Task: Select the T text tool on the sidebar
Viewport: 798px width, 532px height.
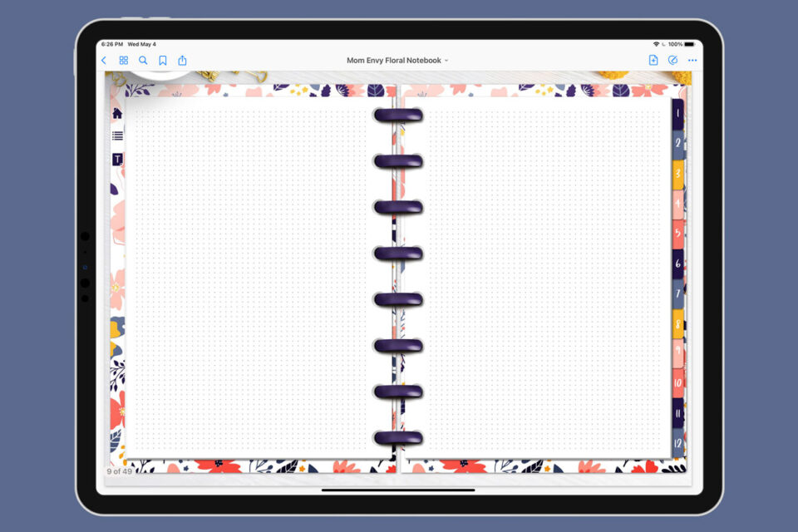Action: [x=117, y=157]
